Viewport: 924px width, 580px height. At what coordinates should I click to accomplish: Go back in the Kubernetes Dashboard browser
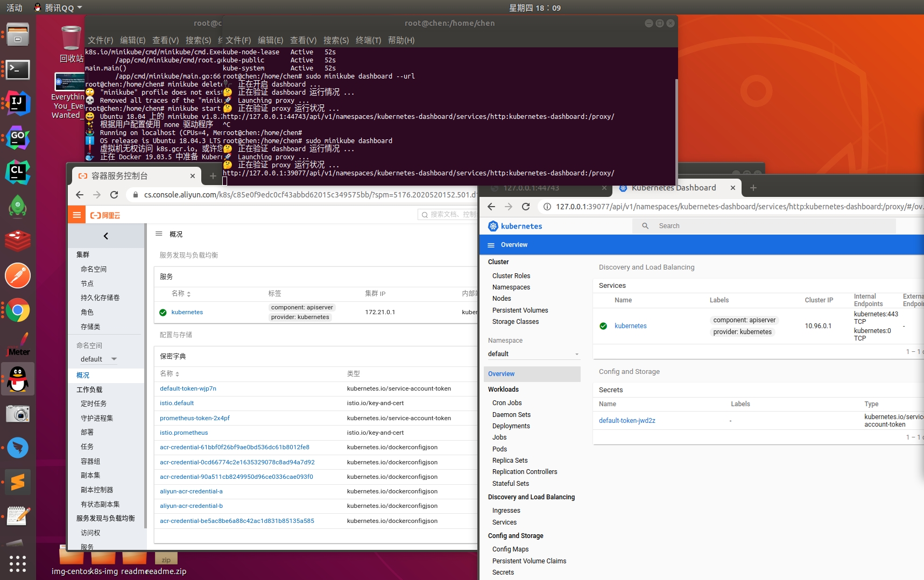[x=491, y=207]
